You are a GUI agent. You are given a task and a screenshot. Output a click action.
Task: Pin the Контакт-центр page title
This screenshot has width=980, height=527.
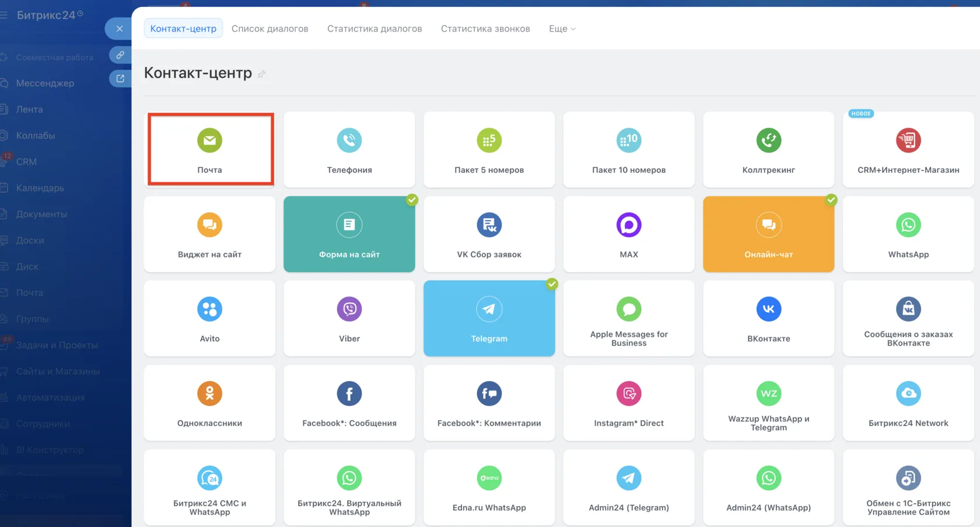point(261,74)
